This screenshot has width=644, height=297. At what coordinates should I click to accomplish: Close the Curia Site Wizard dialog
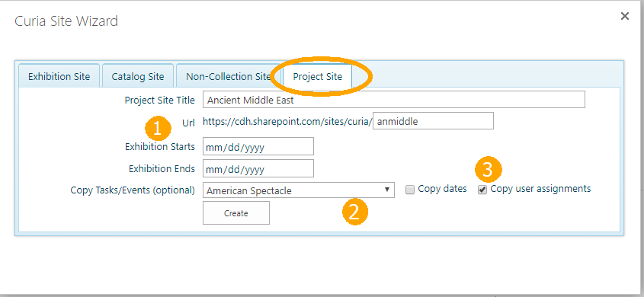point(625,16)
